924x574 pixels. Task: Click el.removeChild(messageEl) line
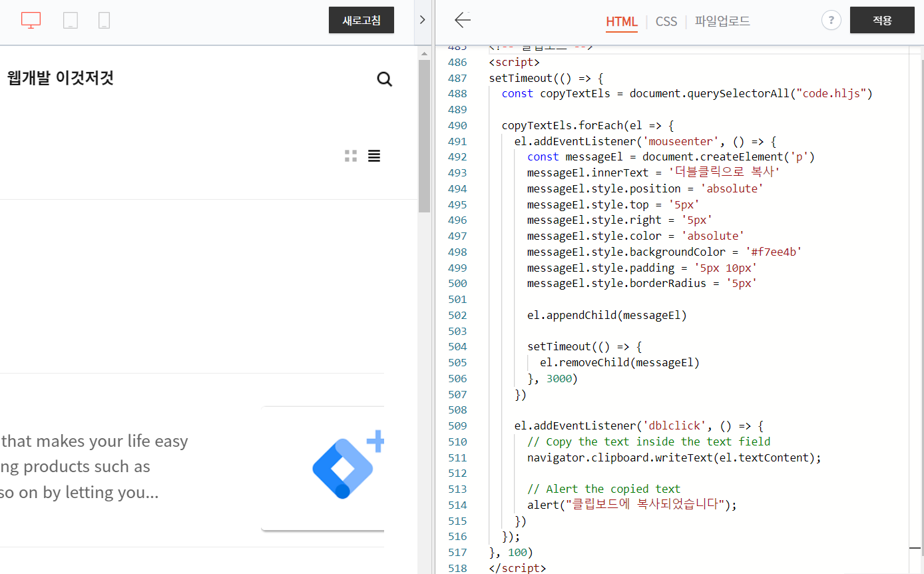point(620,362)
